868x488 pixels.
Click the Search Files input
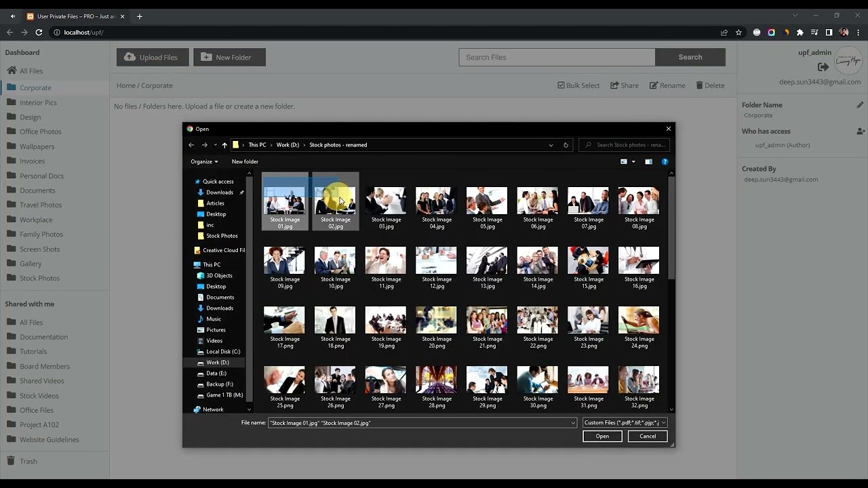tap(557, 58)
